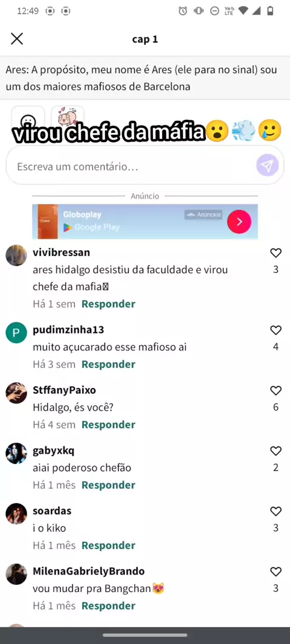Open the Globoplay advertisement banner

[x=145, y=222]
